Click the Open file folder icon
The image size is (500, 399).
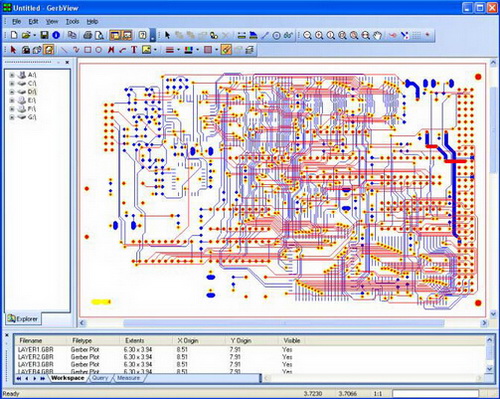tap(26, 35)
